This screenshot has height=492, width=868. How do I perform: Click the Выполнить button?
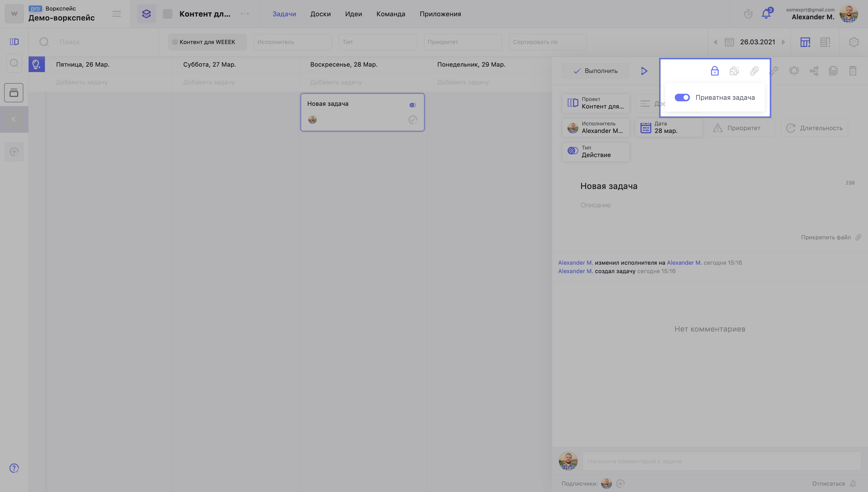point(596,71)
